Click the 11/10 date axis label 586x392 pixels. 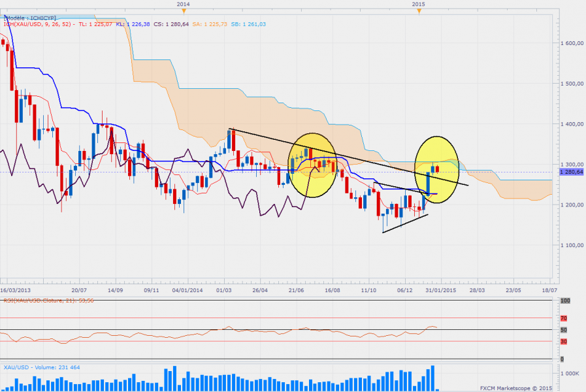[368, 290]
